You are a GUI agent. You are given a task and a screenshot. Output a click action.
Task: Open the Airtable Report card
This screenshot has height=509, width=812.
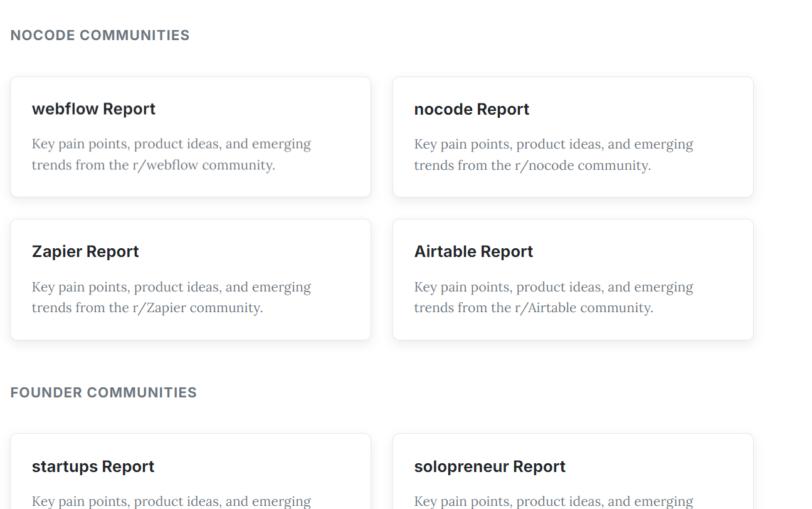point(572,280)
